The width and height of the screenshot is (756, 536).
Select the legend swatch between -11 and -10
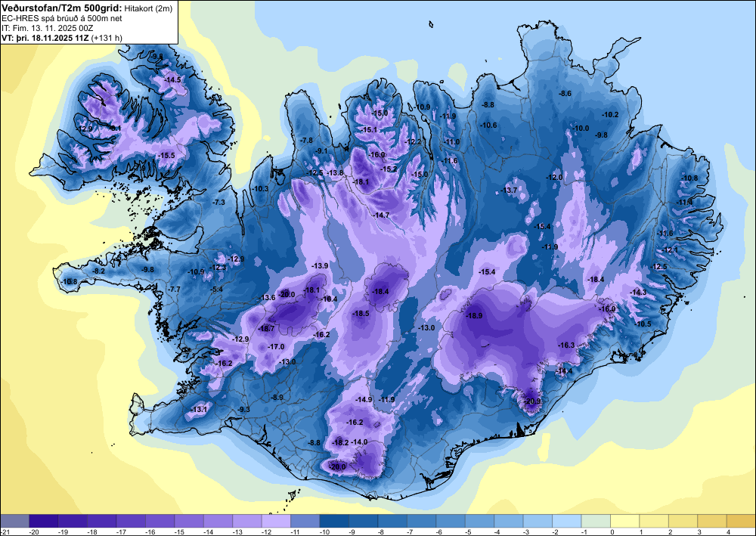pos(305,521)
